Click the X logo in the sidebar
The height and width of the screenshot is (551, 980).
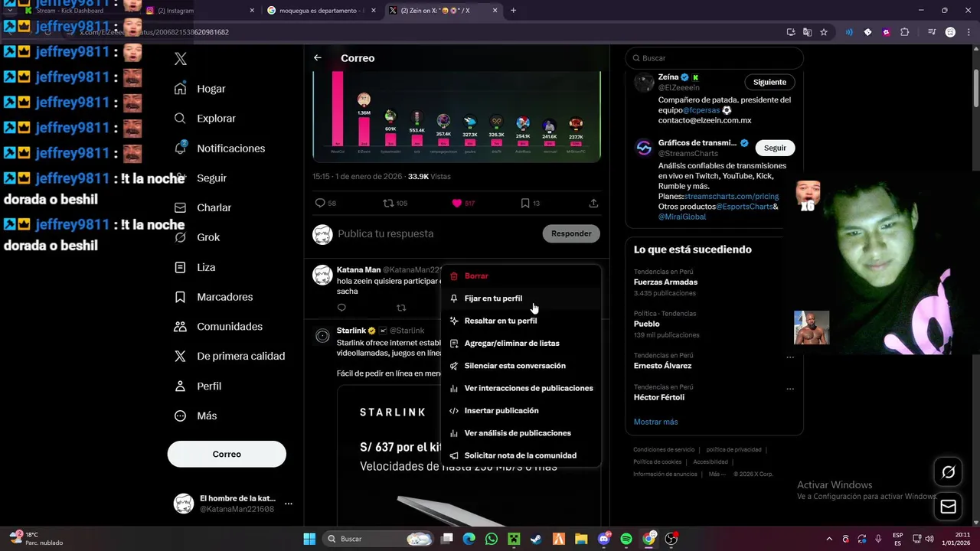pyautogui.click(x=181, y=59)
